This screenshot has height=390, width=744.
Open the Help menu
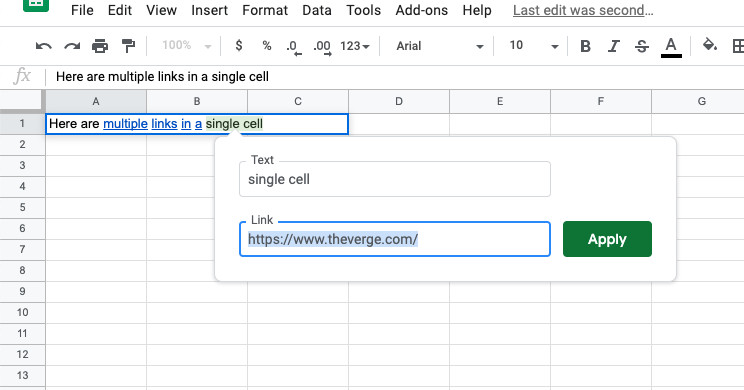click(x=477, y=10)
